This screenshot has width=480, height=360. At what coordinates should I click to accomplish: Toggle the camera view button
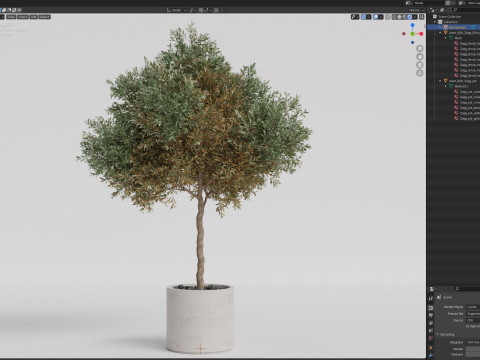(x=420, y=65)
